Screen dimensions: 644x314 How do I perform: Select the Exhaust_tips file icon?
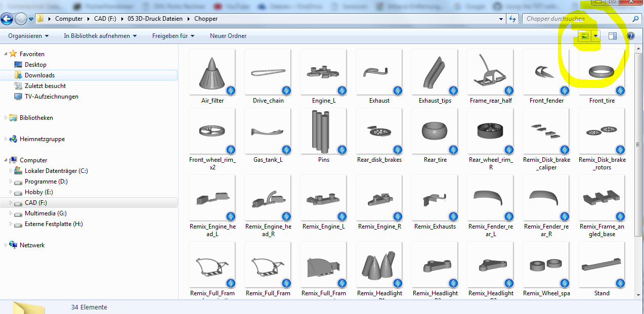point(435,72)
